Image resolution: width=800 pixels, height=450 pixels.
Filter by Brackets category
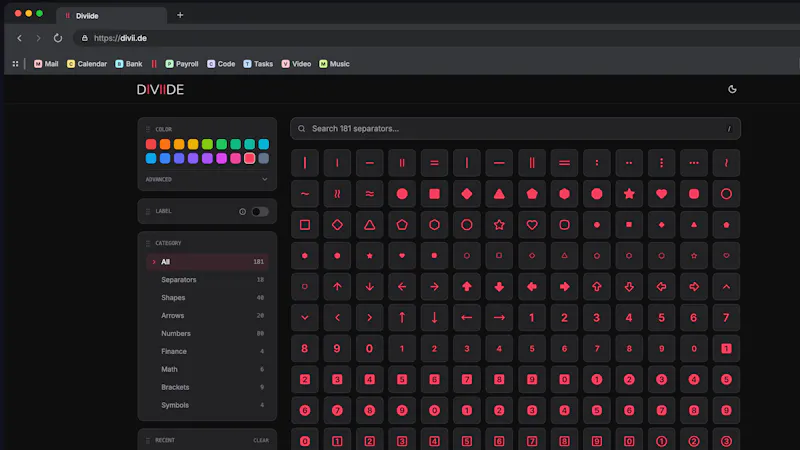point(207,387)
